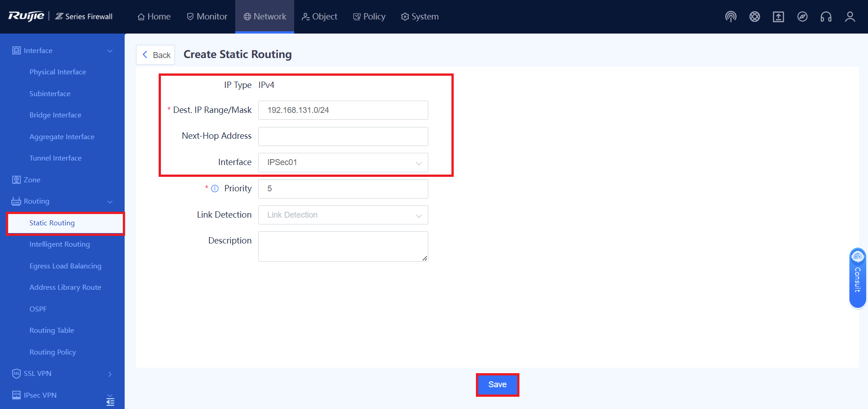Viewport: 868px width, 409px height.
Task: Click the Next-Hop Address input
Action: (343, 136)
